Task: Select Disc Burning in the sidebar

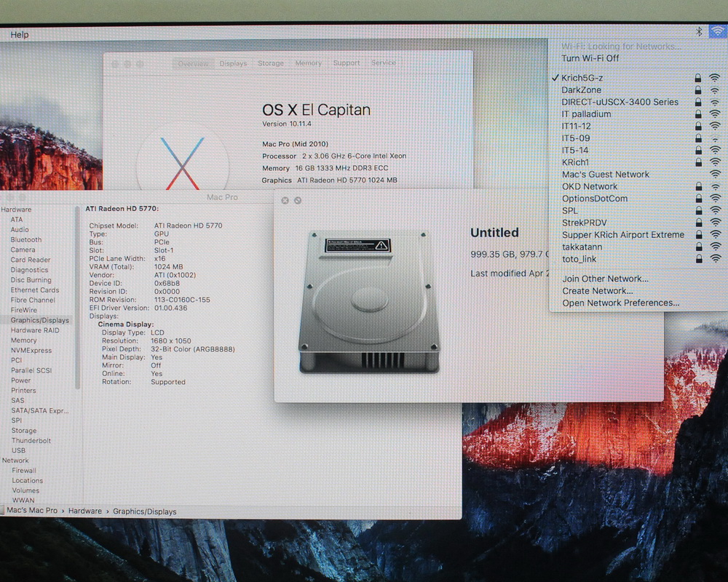Action: (x=31, y=280)
